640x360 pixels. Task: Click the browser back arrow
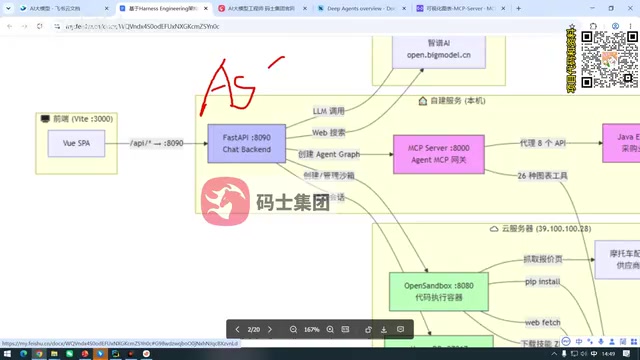[9, 26]
